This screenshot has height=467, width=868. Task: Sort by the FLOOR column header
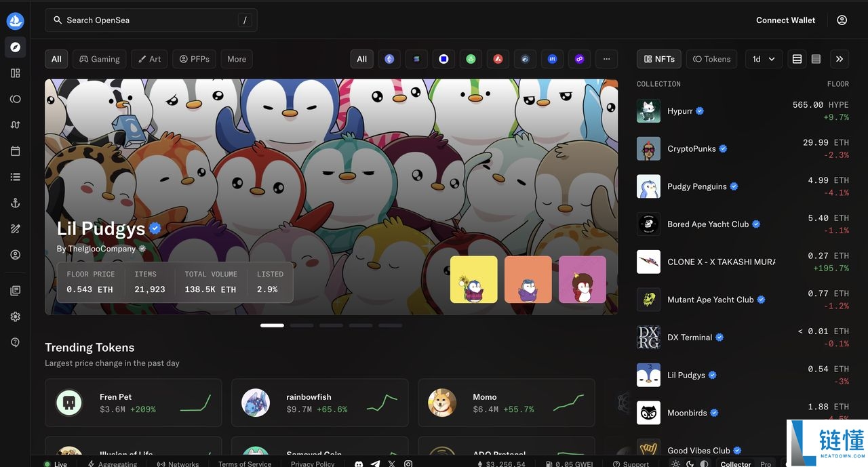click(837, 84)
